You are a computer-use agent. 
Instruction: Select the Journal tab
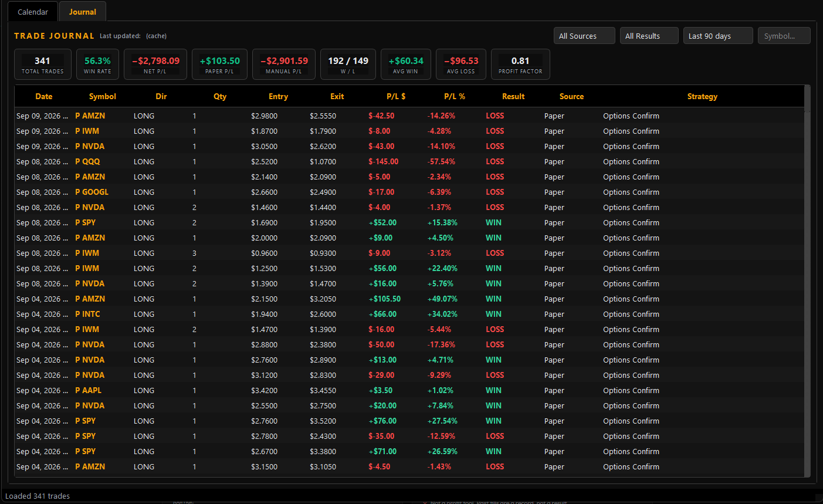point(82,12)
